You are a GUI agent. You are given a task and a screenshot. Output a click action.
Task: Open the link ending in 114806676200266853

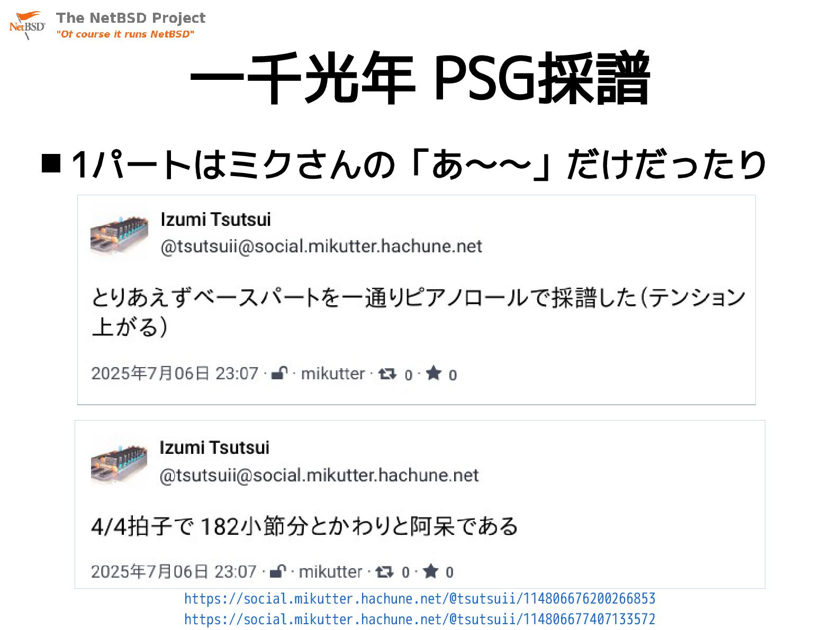(x=420, y=599)
